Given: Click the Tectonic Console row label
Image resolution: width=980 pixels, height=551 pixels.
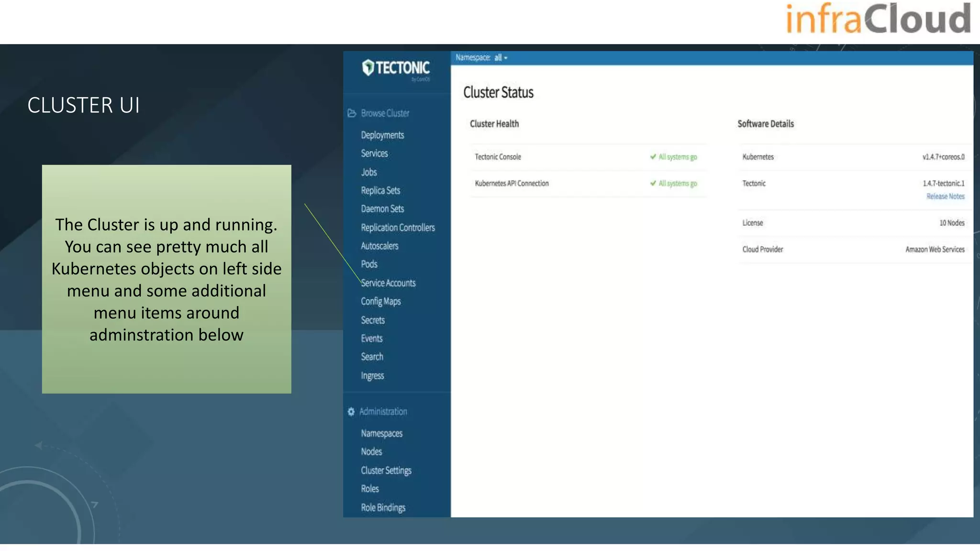Looking at the screenshot, I should point(498,157).
